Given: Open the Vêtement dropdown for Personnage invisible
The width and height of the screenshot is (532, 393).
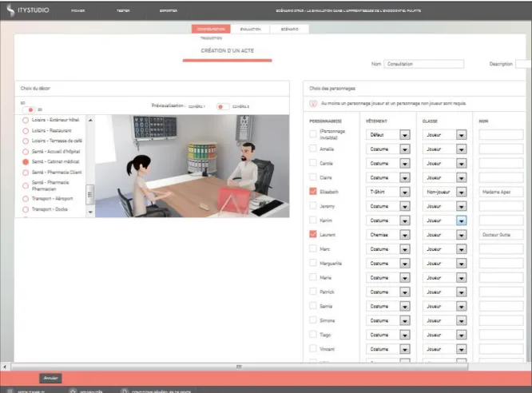Looking at the screenshot, I should click(x=388, y=135).
